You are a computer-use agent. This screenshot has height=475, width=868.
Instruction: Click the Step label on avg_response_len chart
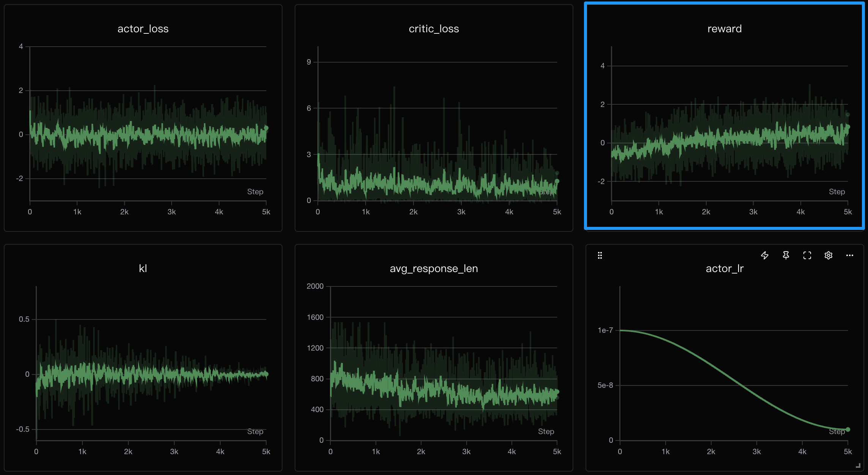(x=546, y=431)
